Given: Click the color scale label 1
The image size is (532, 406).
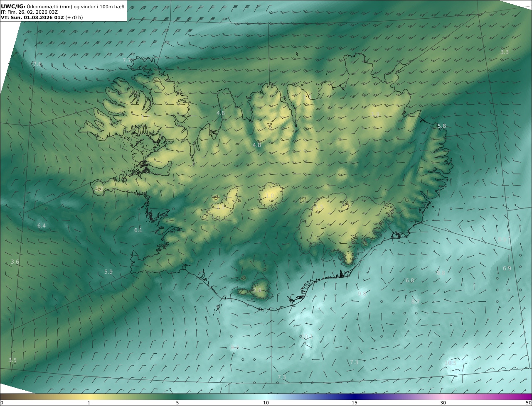Looking at the screenshot, I should pyautogui.click(x=89, y=403).
